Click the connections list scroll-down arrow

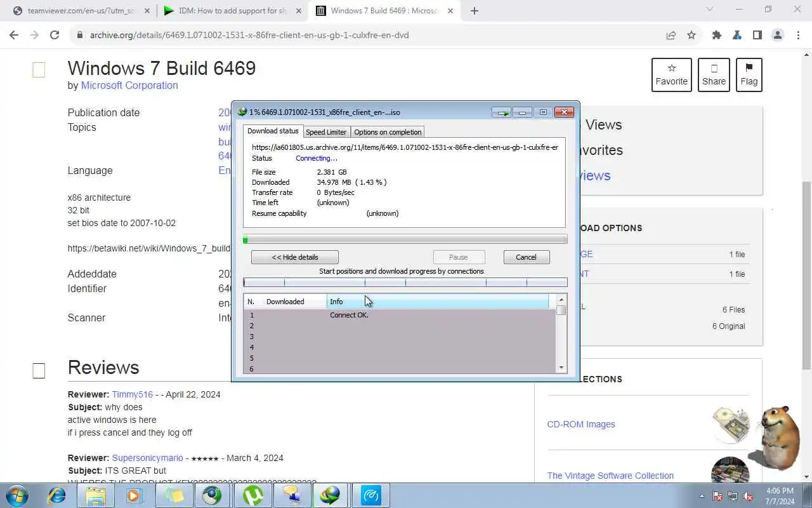tap(561, 368)
